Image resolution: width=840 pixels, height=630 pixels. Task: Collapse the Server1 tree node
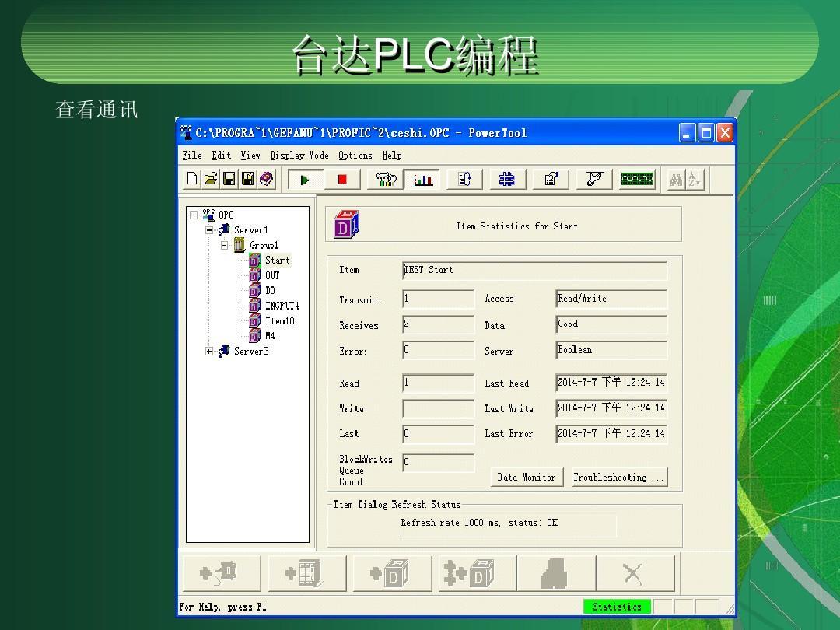point(209,229)
